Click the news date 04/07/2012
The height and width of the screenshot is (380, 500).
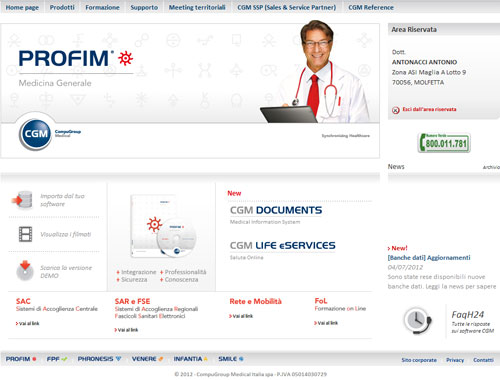point(405,267)
